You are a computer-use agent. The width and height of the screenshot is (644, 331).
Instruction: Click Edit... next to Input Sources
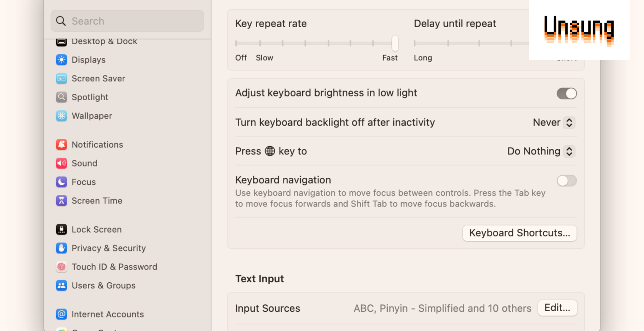pos(558,308)
